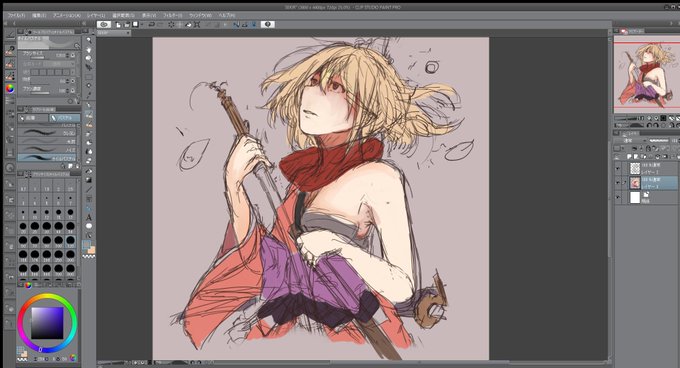Select the Balloon tool

coord(89,226)
